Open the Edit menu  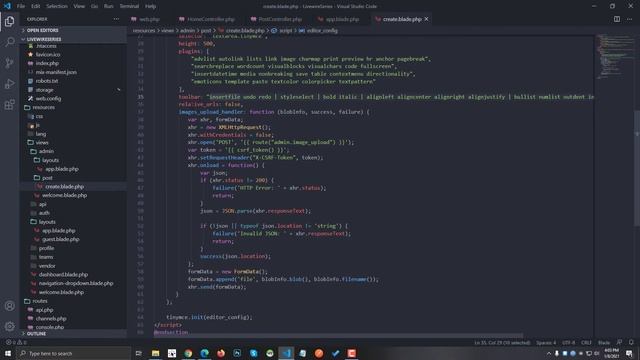36,6
